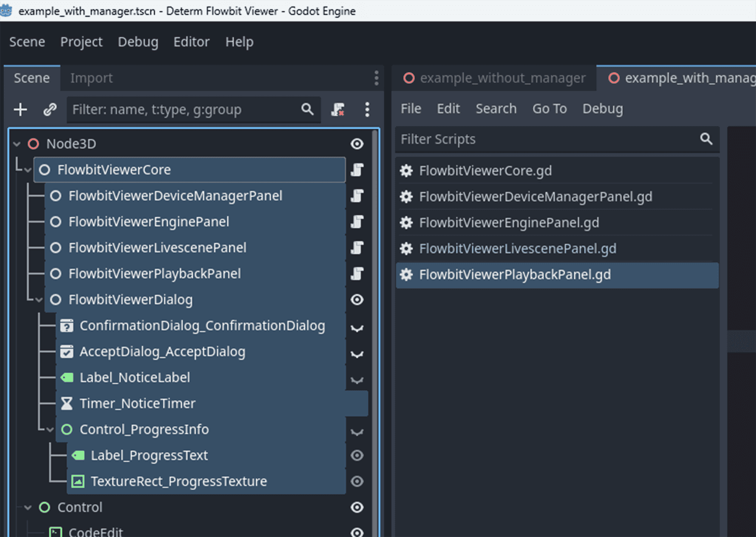The image size is (756, 537).
Task: Click the Label_ProgressText green label icon
Action: click(78, 455)
